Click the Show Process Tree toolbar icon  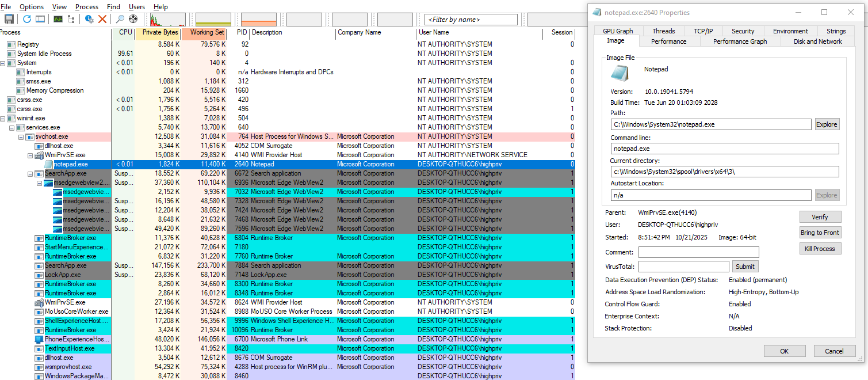tap(71, 19)
